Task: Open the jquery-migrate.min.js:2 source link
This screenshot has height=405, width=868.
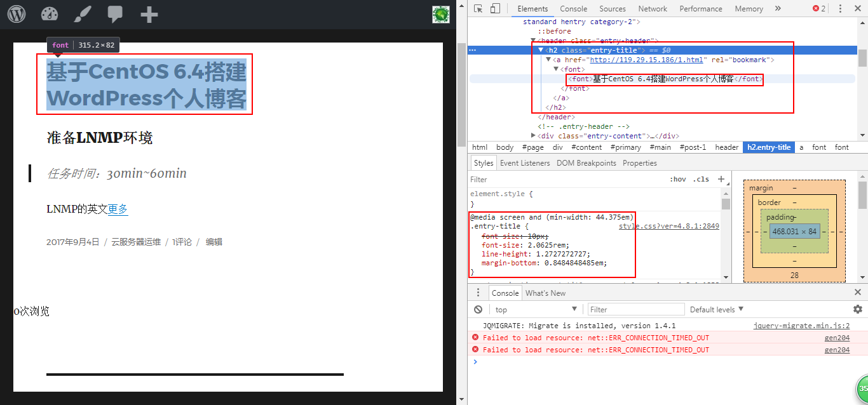Action: click(x=801, y=326)
